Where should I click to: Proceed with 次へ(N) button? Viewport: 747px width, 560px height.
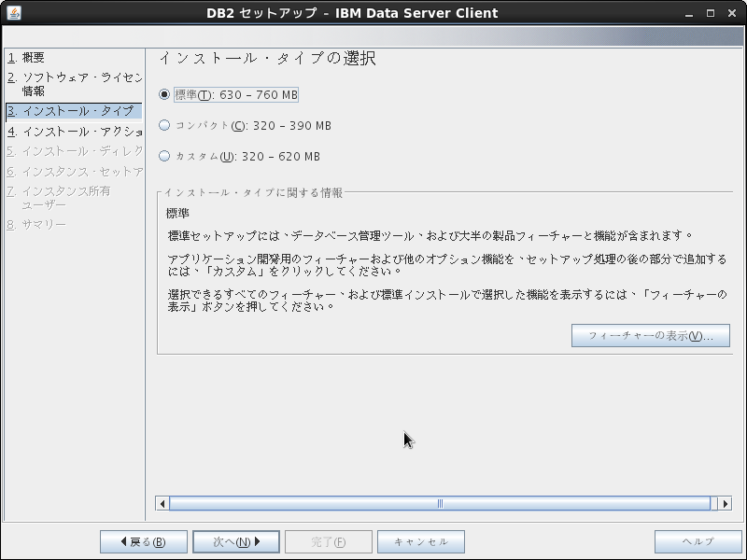236,542
